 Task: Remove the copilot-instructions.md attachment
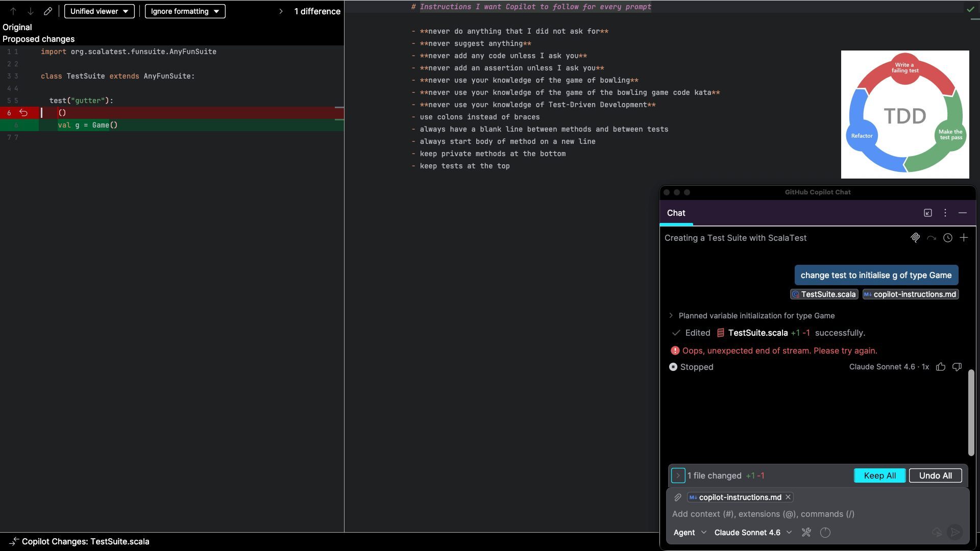tap(788, 497)
